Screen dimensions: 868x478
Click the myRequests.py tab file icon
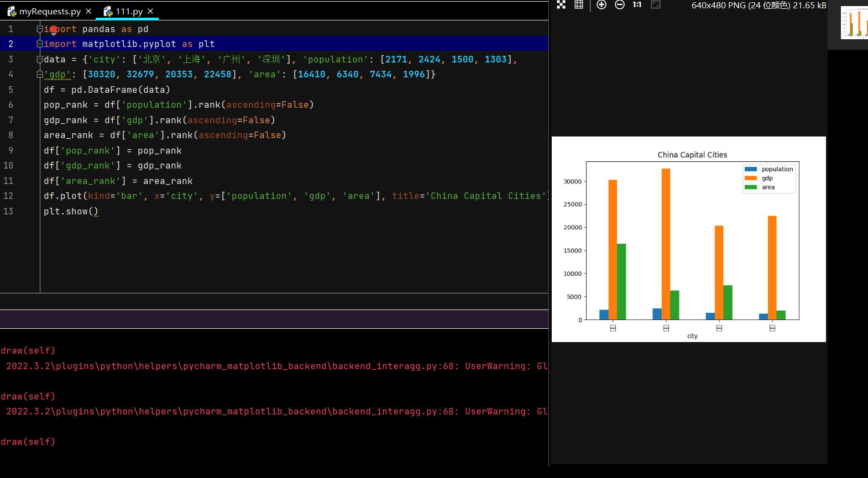click(x=12, y=11)
